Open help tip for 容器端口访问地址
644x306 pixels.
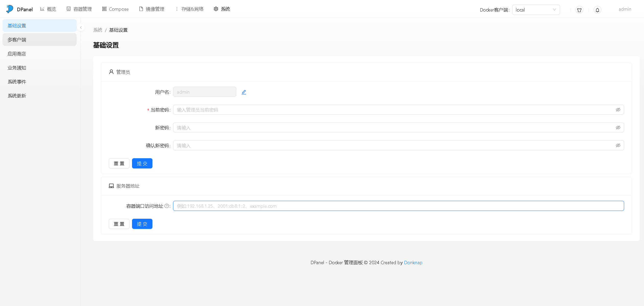(167, 206)
